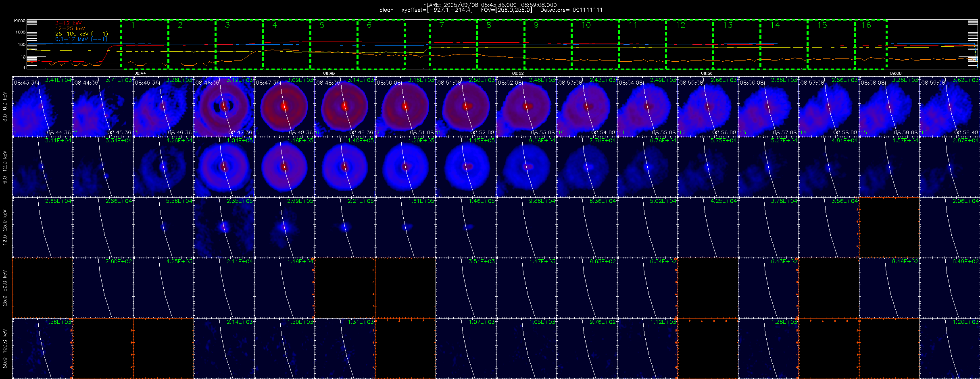
Task: Open the 50.0-100.0 keV image with peak 2.14E+03
Action: (x=224, y=348)
